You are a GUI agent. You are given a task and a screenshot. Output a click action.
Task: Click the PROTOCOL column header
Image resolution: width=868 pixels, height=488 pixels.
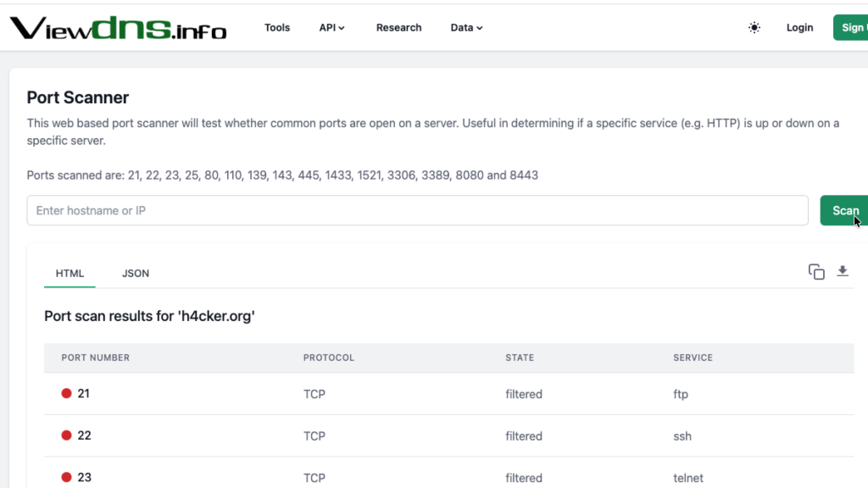(328, 358)
